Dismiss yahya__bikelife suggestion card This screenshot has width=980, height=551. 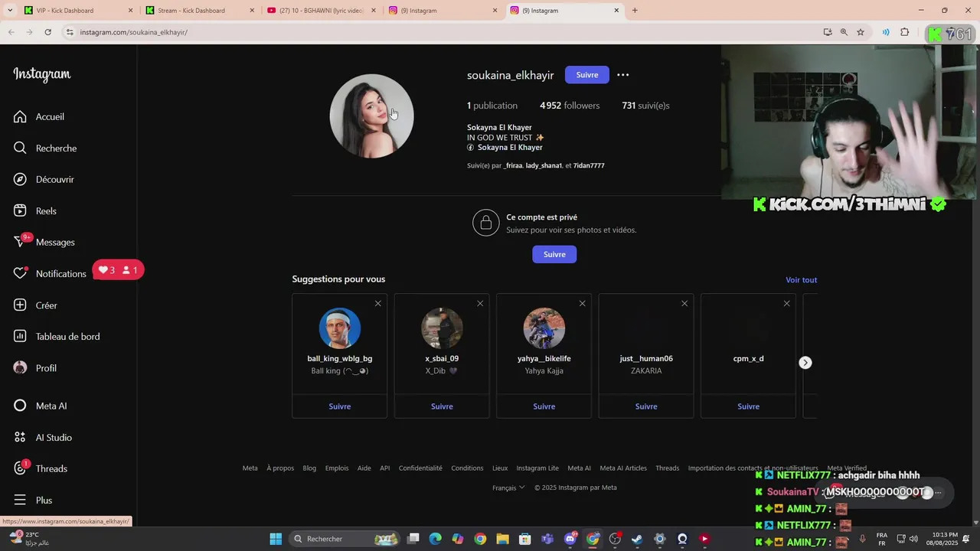(x=582, y=304)
